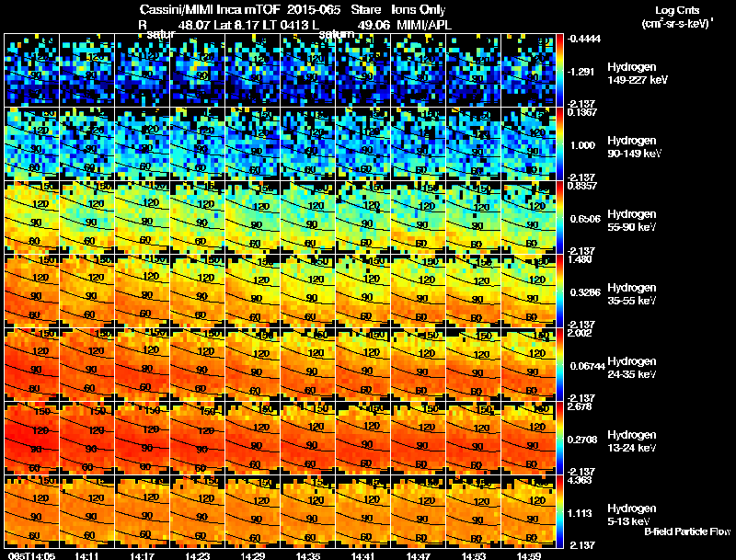Screen dimensions: 736x560
Task: Click the 'Lat 8.17' header text
Action: (236, 25)
